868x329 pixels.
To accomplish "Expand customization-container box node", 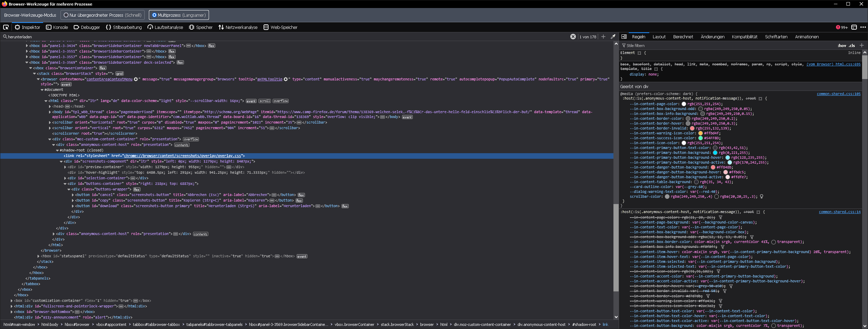I will 11,301.
